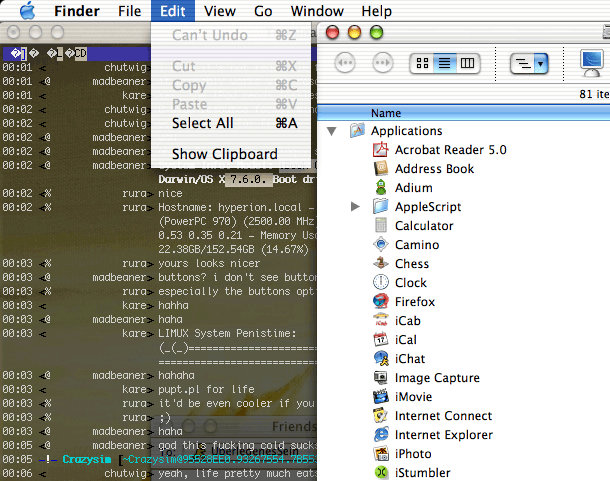This screenshot has height=481, width=610.
Task: Click the Friends window title behind terminal
Action: 293,427
